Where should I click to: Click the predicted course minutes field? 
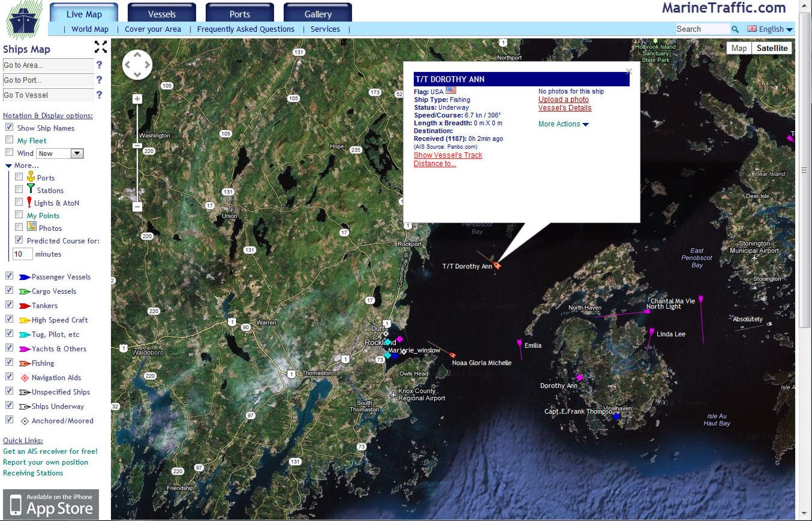[x=22, y=254]
